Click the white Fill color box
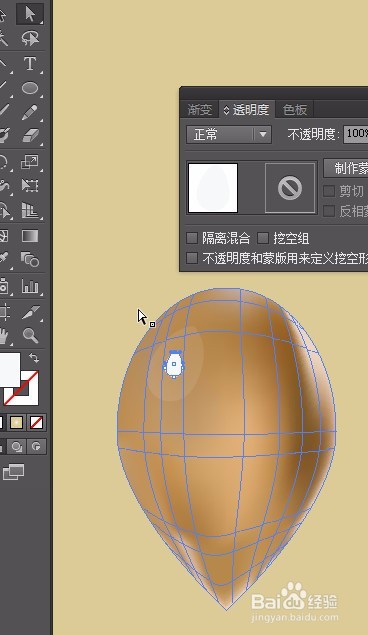368x635 pixels. click(x=9, y=369)
